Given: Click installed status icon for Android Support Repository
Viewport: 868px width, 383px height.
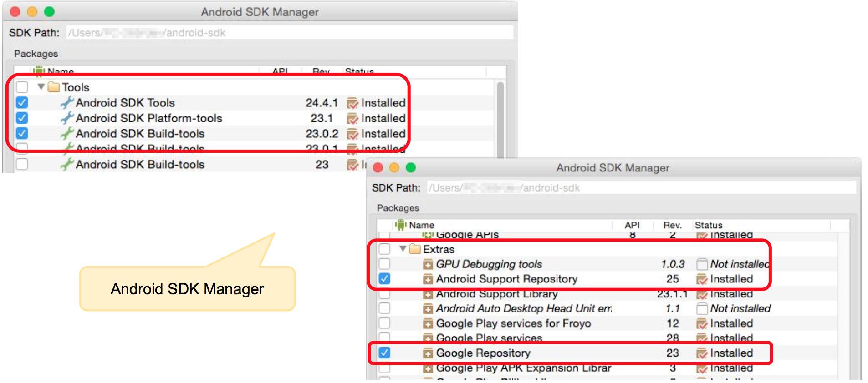Looking at the screenshot, I should pos(702,279).
